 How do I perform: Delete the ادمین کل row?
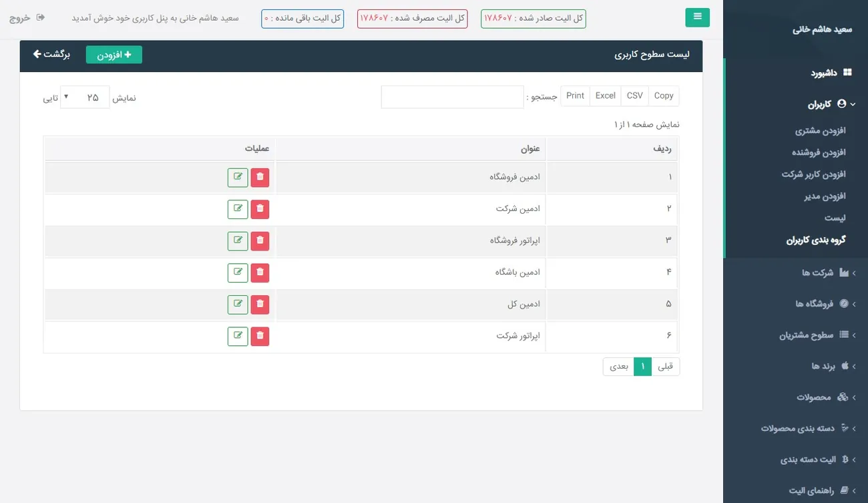260,305
